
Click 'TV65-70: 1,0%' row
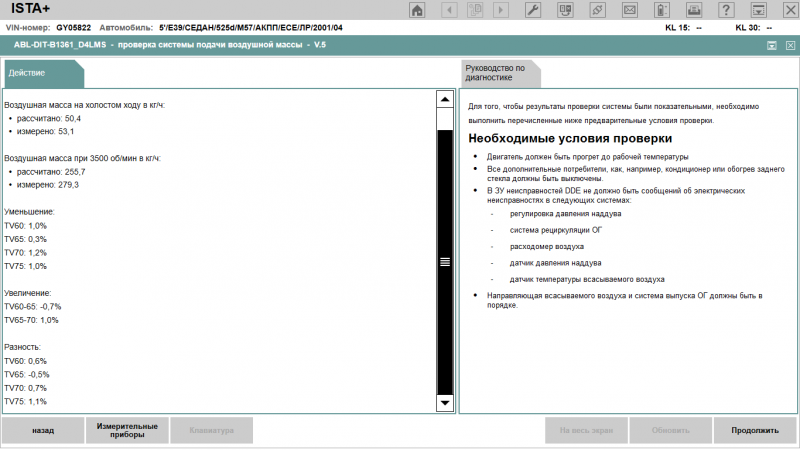click(x=31, y=320)
